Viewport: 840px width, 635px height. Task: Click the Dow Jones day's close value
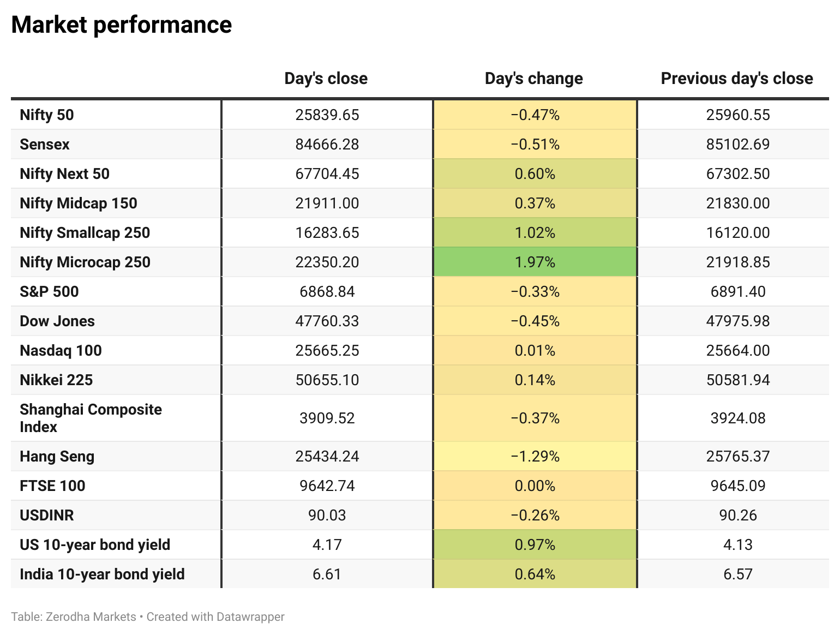coord(327,321)
